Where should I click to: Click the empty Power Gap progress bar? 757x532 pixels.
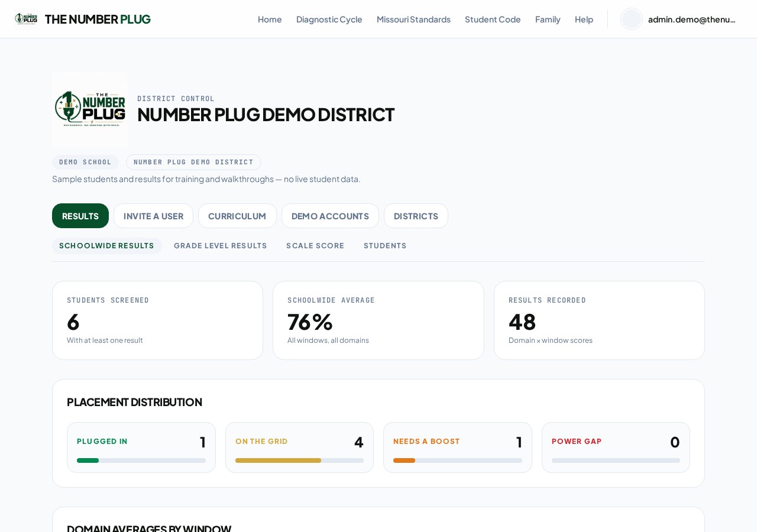(x=616, y=460)
